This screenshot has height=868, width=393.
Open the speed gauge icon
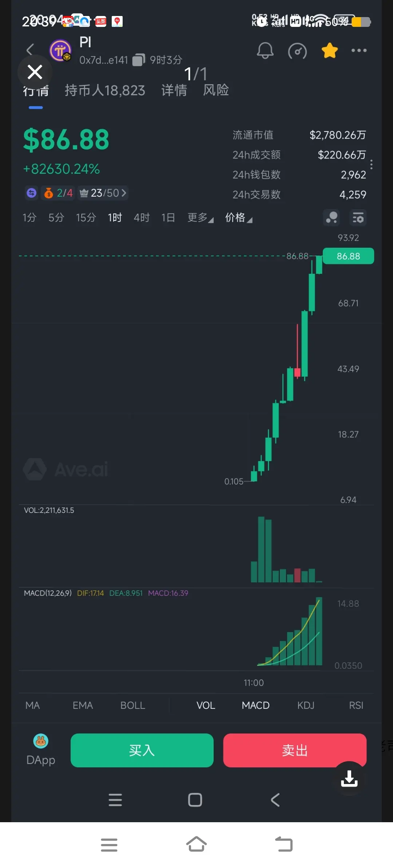tap(297, 51)
